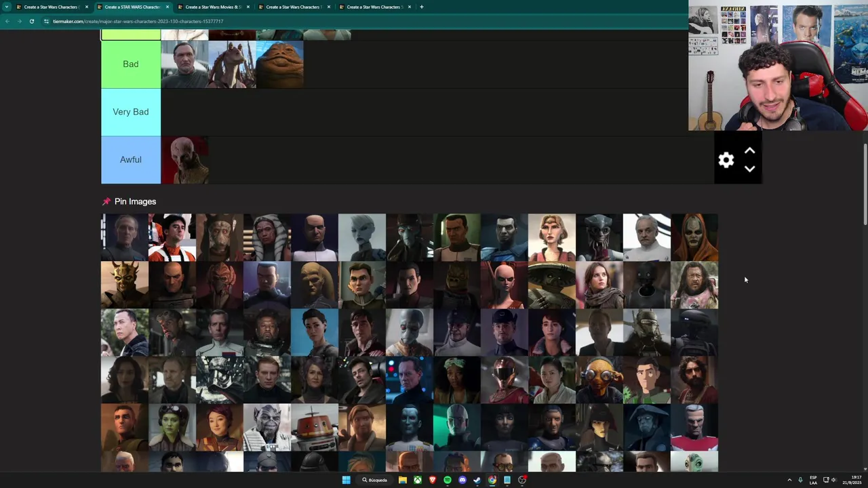Pick the Maz Kanata goggles image
Image resolution: width=868 pixels, height=488 pixels.
[x=599, y=380]
